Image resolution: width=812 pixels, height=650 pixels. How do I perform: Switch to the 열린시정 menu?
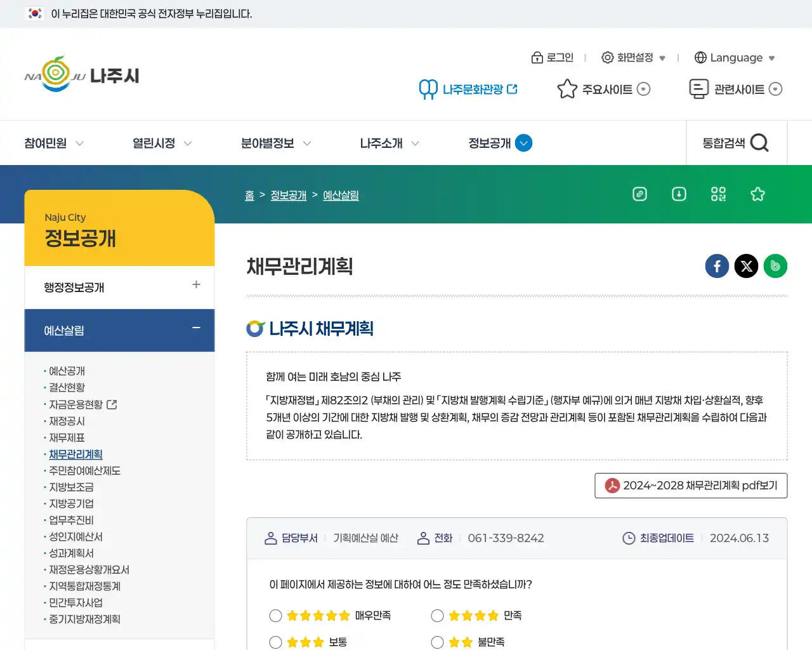[155, 143]
